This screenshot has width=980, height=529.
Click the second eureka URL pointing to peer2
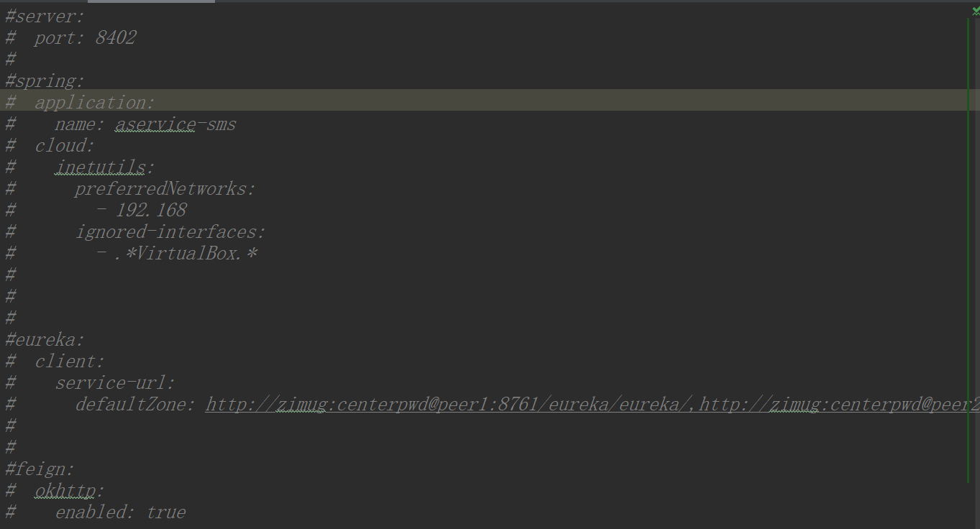[834, 405]
